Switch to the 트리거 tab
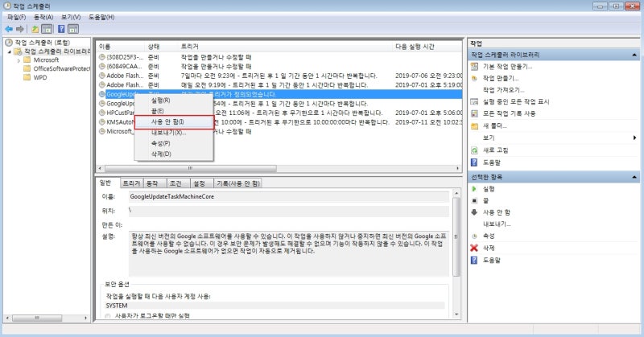 pos(131,183)
